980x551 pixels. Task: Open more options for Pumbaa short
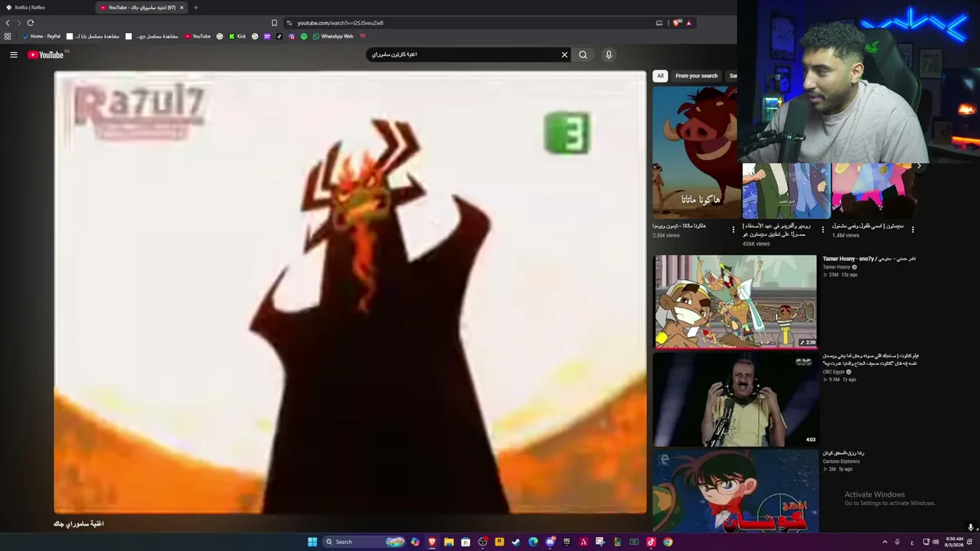click(733, 229)
